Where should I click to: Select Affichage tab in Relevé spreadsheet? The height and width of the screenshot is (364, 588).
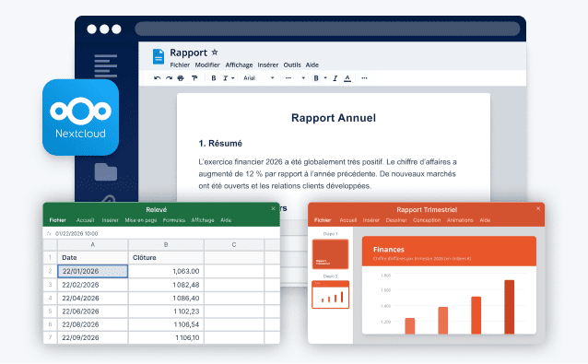203,220
